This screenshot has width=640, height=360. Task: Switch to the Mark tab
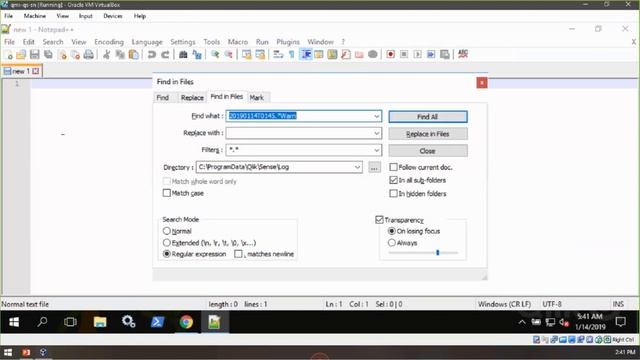point(257,98)
